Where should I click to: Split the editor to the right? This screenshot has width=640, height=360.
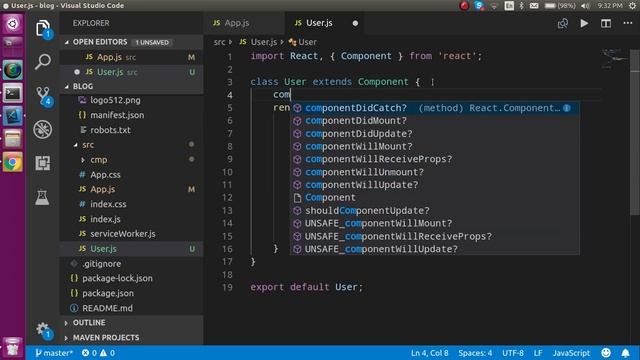(606, 23)
